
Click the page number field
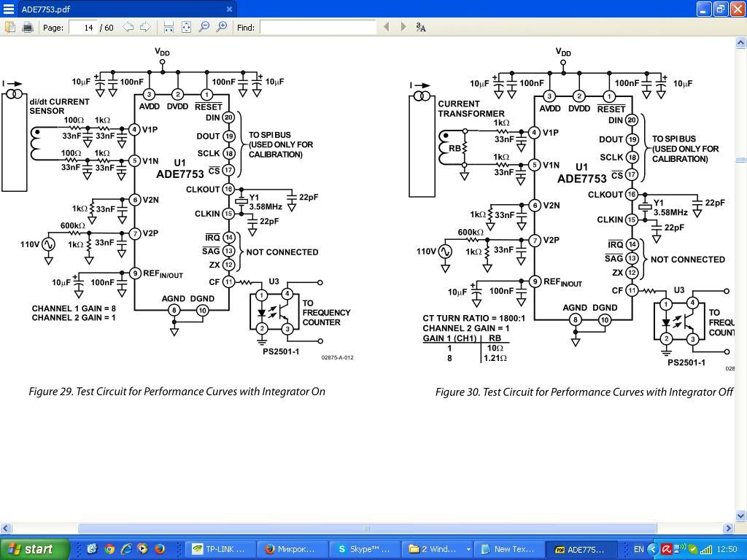click(x=83, y=28)
